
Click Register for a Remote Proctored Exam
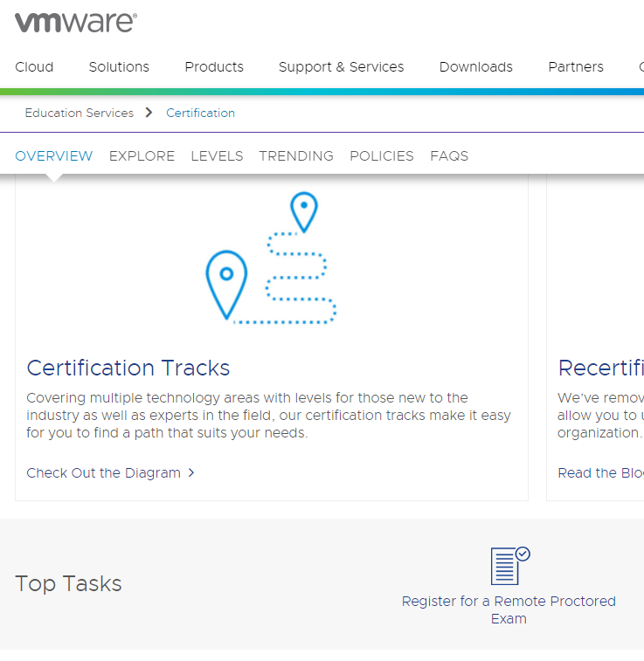[509, 609]
